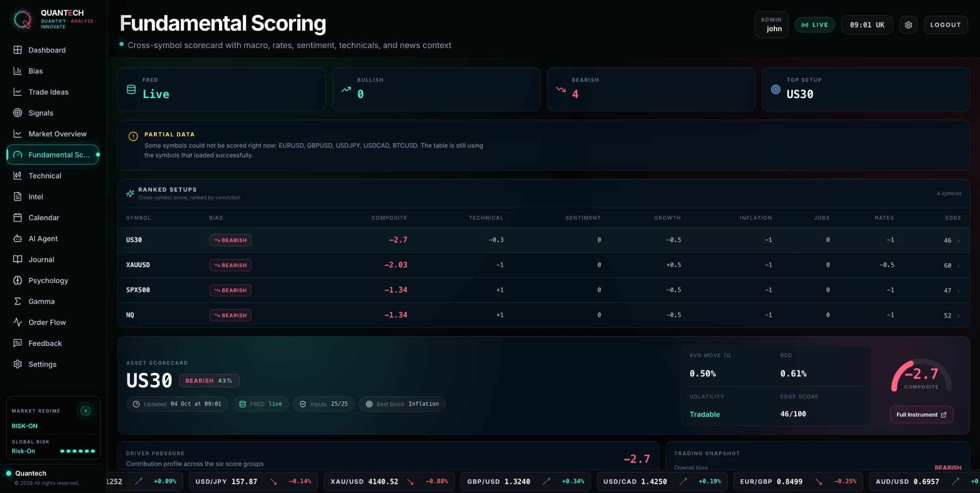The height and width of the screenshot is (493, 980).
Task: Click the Inputs 25/25 chip
Action: pos(324,404)
